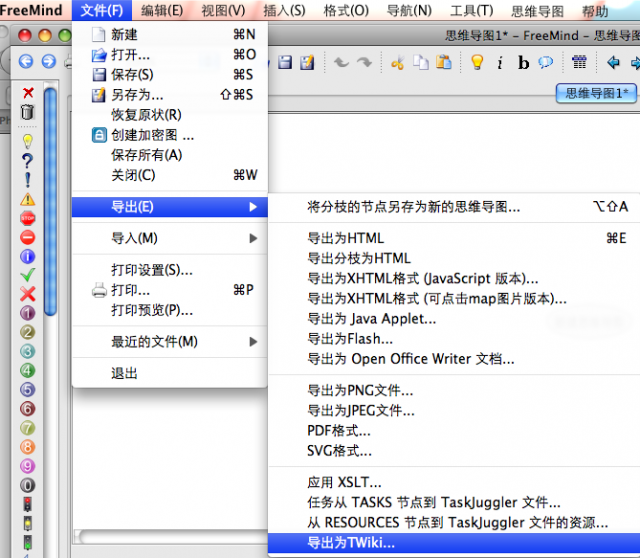Click the paste clipboard toolbar icon
Viewport: 640px width, 558px height.
[x=444, y=62]
